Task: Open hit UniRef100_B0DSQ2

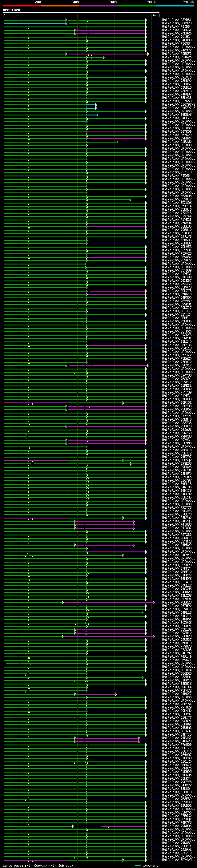Action: [x=176, y=460]
